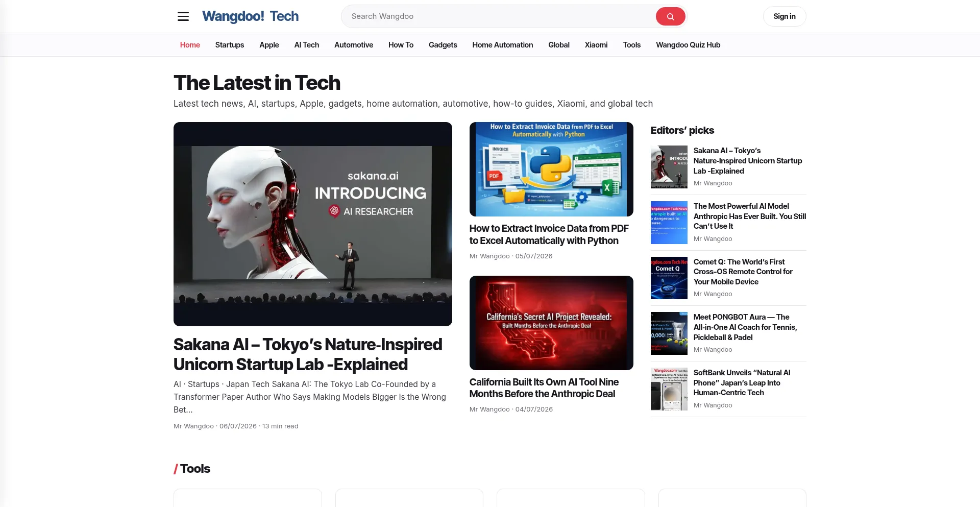980x507 pixels.
Task: Open the How To section
Action: click(x=401, y=45)
